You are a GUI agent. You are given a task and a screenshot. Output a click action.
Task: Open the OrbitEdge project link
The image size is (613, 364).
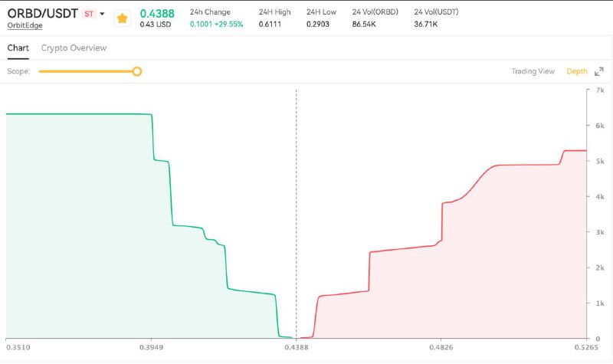tap(25, 25)
